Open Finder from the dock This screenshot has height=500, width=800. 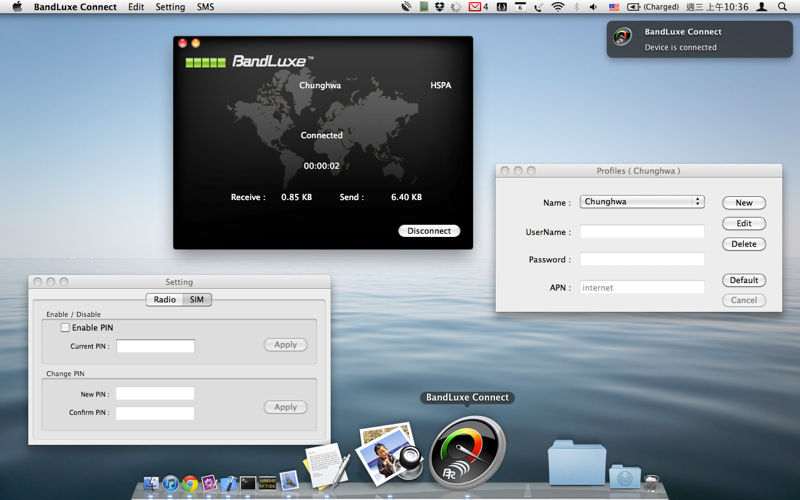coord(151,483)
